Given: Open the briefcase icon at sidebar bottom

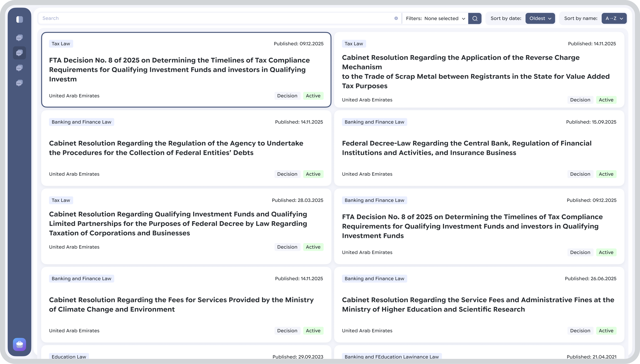Looking at the screenshot, I should 20,344.
